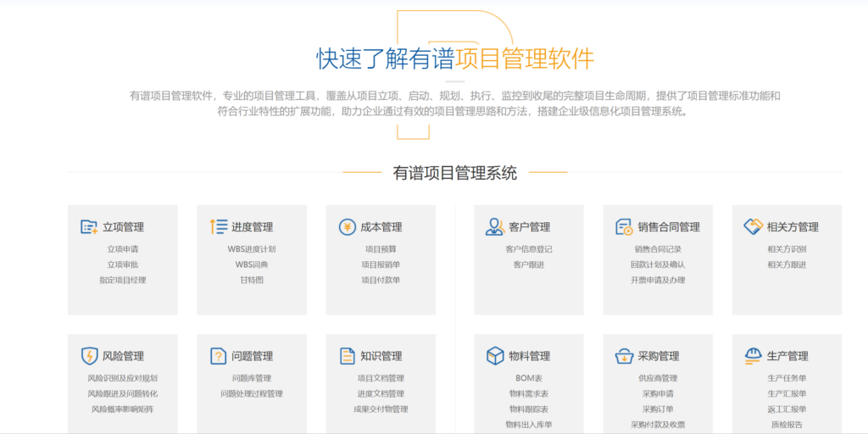This screenshot has height=434, width=868.
Task: Click the 采购管理 basket icon
Action: coord(624,355)
